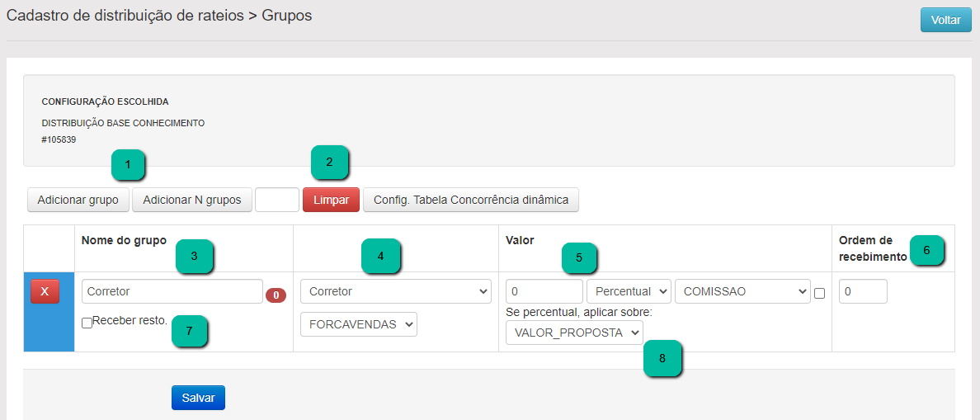The height and width of the screenshot is (420, 980).
Task: Click the number of groups input box
Action: tap(277, 200)
